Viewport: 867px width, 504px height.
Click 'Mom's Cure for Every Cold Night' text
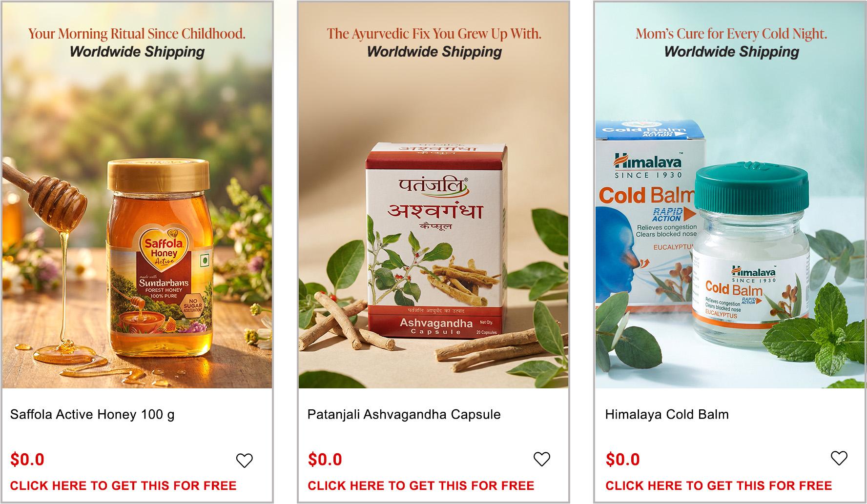click(731, 34)
